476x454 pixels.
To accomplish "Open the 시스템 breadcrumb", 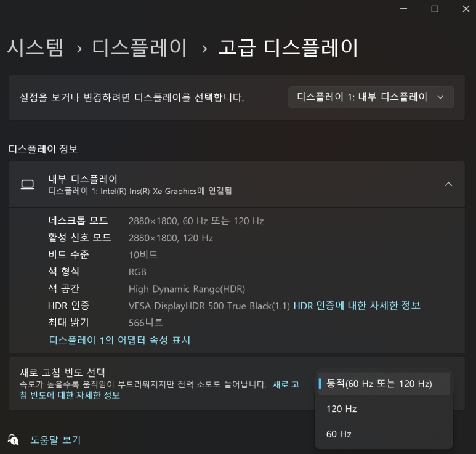I will point(35,47).
